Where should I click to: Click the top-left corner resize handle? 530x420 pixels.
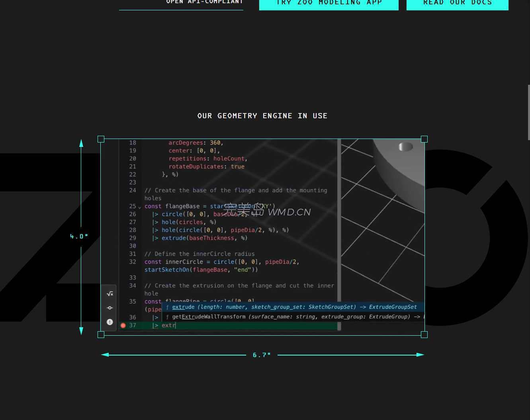(x=101, y=139)
